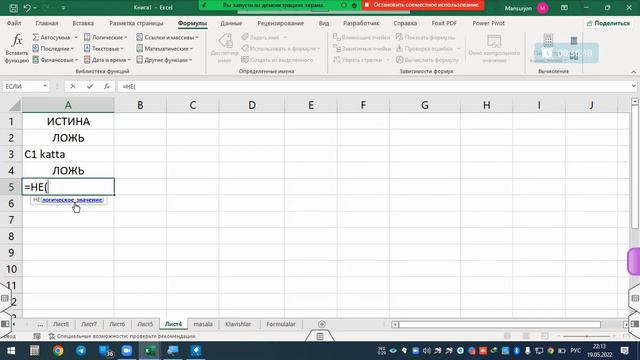Click the fx button in the formula bar
The height and width of the screenshot is (360, 640).
107,86
